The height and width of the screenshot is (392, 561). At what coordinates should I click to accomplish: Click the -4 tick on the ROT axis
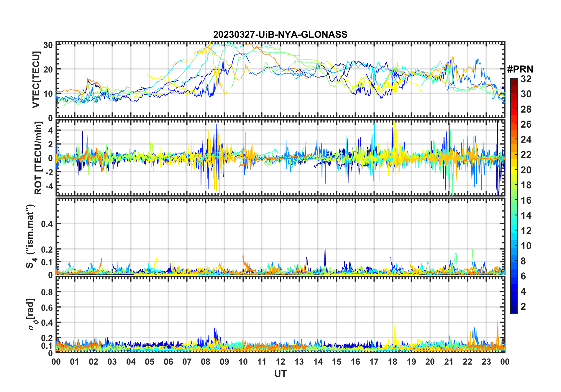48,186
